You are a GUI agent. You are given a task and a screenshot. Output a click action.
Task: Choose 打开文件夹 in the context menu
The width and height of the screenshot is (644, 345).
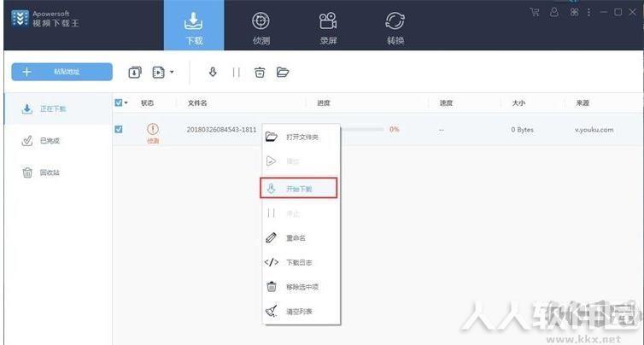(x=301, y=137)
